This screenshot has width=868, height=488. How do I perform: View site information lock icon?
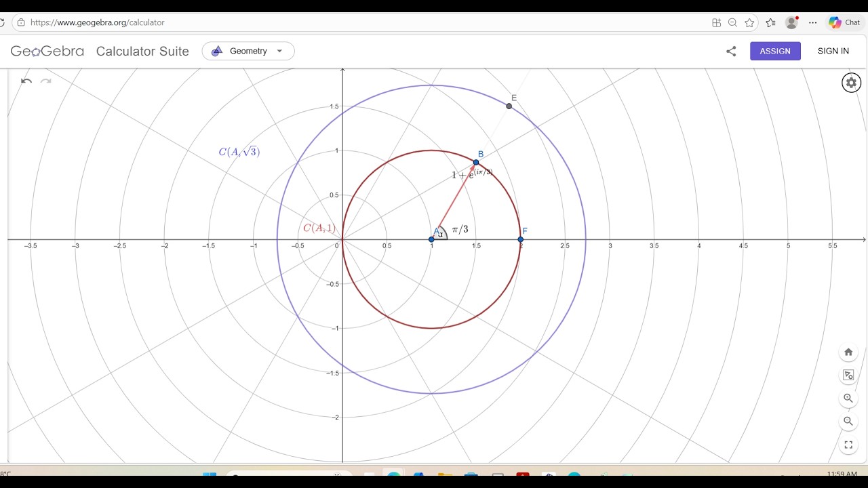pos(21,22)
